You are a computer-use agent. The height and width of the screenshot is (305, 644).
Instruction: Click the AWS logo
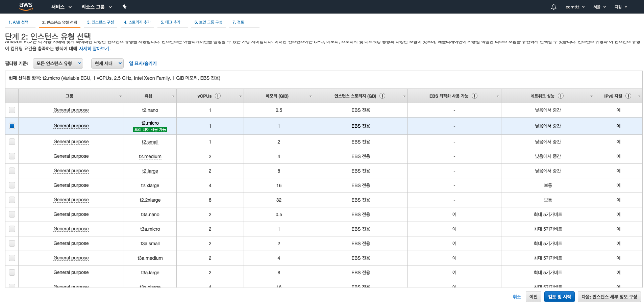pyautogui.click(x=26, y=6)
